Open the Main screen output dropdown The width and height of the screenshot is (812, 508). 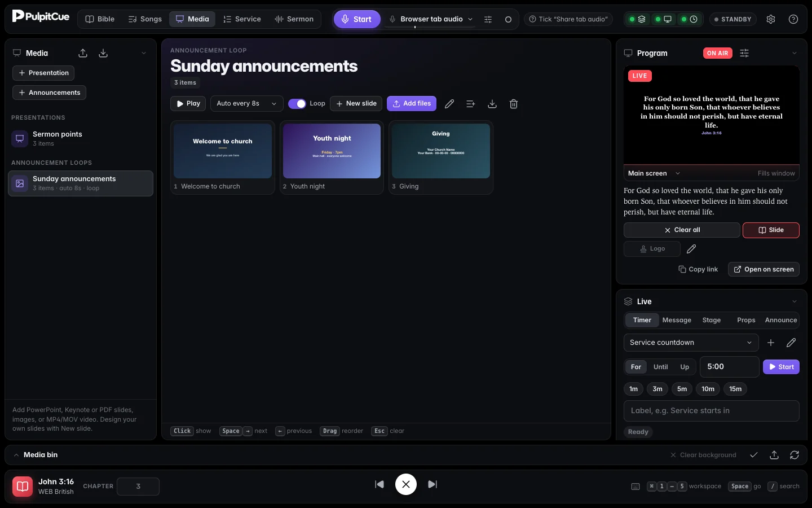(654, 173)
